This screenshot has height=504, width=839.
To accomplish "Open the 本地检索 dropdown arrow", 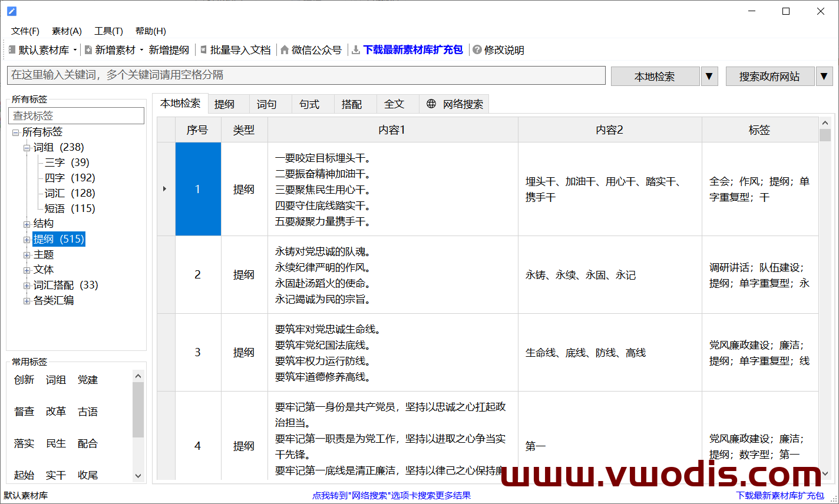I will point(709,76).
